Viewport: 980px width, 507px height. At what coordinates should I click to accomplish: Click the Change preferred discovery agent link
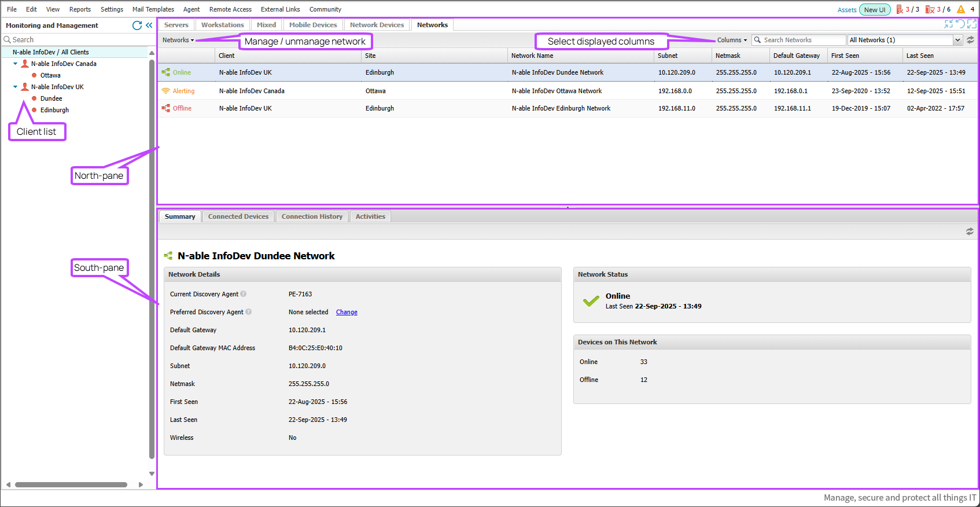347,312
